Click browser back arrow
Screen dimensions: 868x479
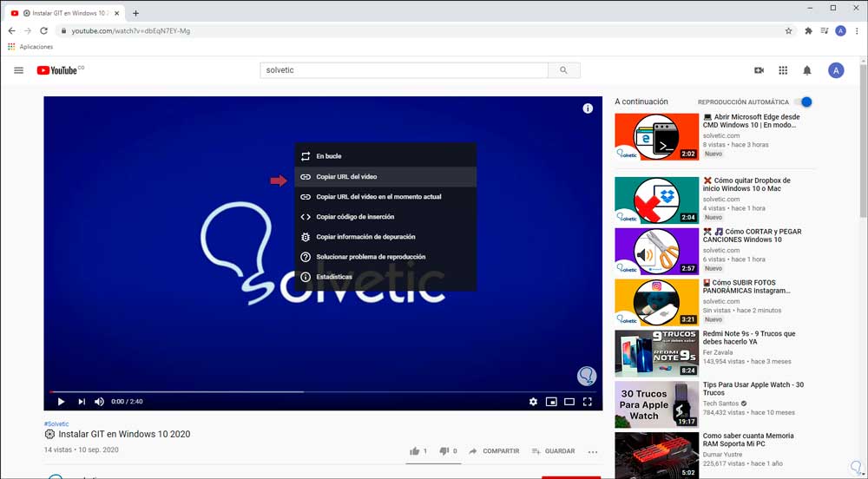pyautogui.click(x=11, y=31)
